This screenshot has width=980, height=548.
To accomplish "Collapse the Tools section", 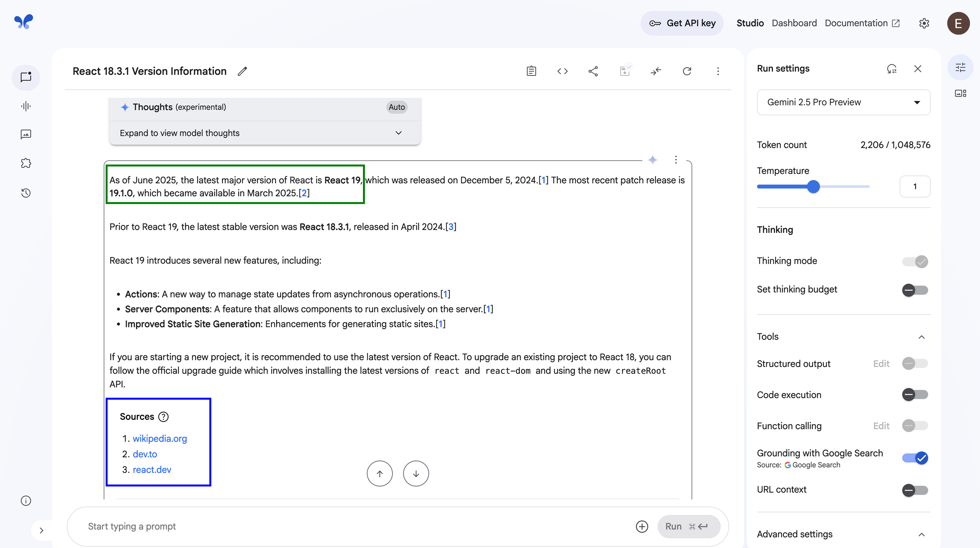I will 921,337.
